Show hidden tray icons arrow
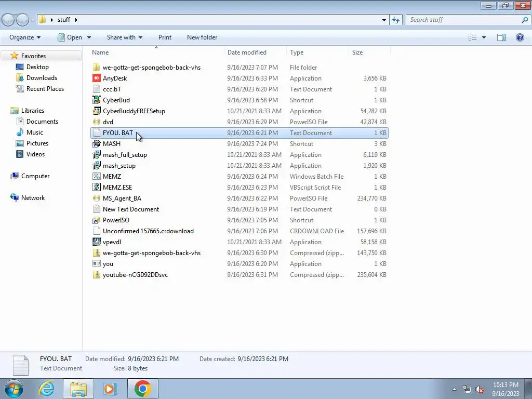Screen dimensions: 532x399 pyautogui.click(x=454, y=389)
